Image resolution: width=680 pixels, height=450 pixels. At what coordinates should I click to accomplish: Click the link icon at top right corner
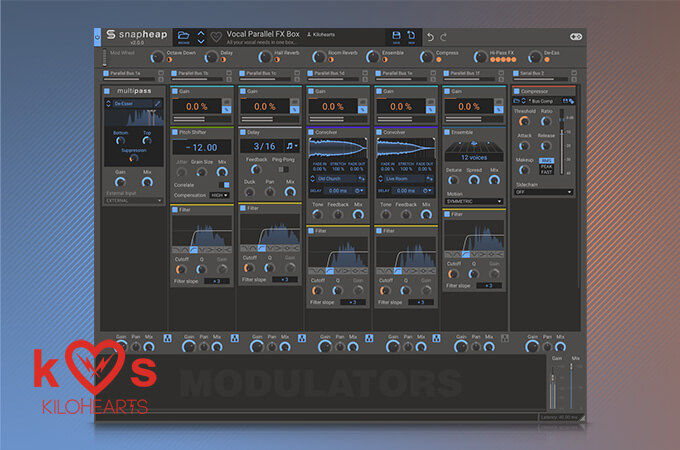[x=576, y=37]
